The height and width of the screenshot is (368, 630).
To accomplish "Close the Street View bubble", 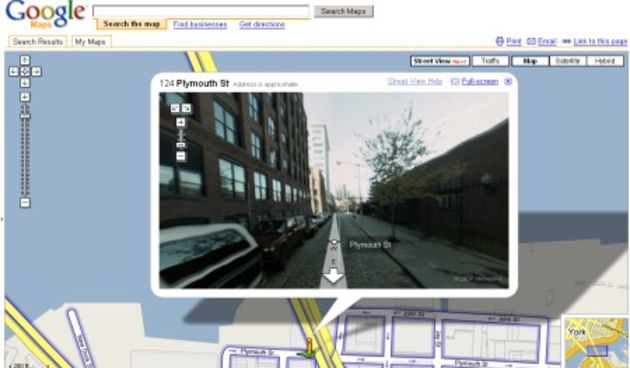I will pyautogui.click(x=508, y=82).
